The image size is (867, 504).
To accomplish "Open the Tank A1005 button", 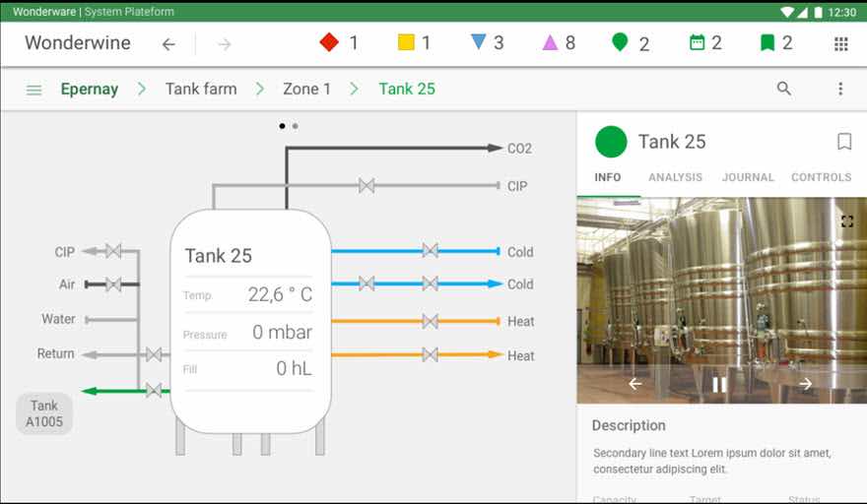I will [x=44, y=413].
